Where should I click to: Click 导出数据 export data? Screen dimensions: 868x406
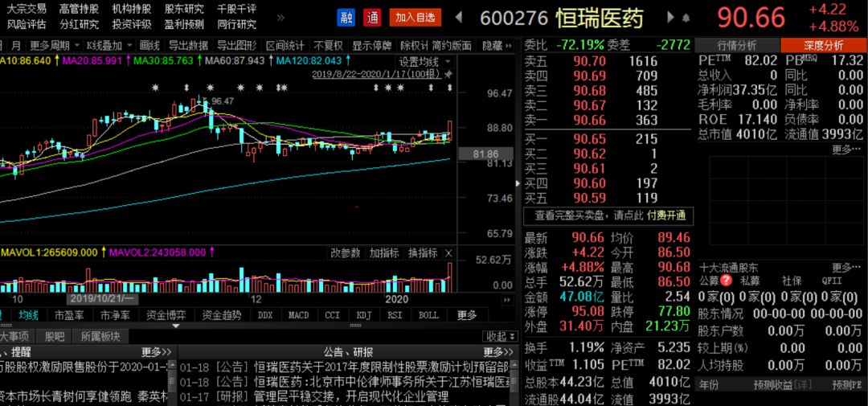coord(188,45)
